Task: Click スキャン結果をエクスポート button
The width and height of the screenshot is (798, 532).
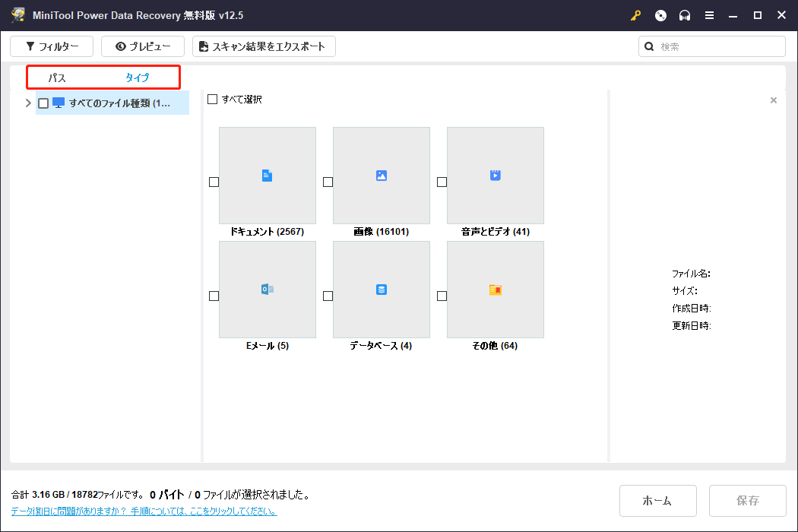Action: tap(264, 47)
